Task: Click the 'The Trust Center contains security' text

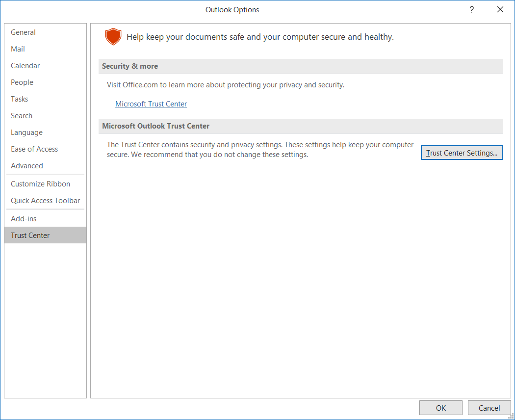Action: coord(260,150)
